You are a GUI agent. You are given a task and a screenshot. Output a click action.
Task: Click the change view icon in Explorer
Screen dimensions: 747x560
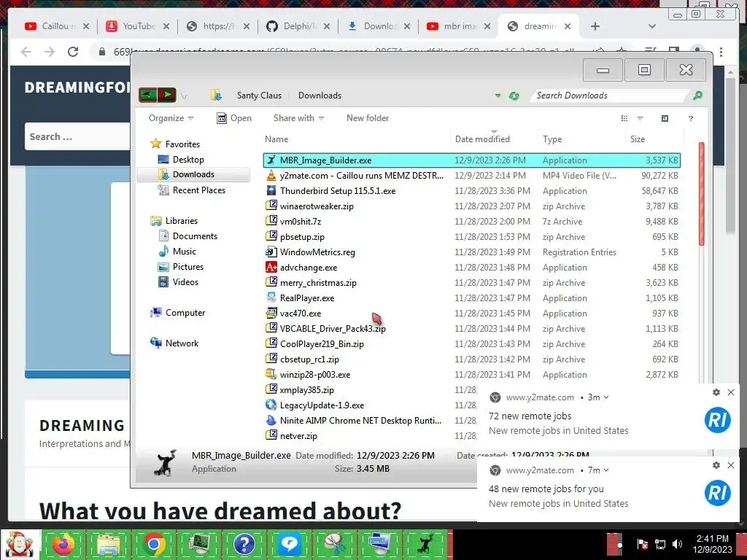624,118
